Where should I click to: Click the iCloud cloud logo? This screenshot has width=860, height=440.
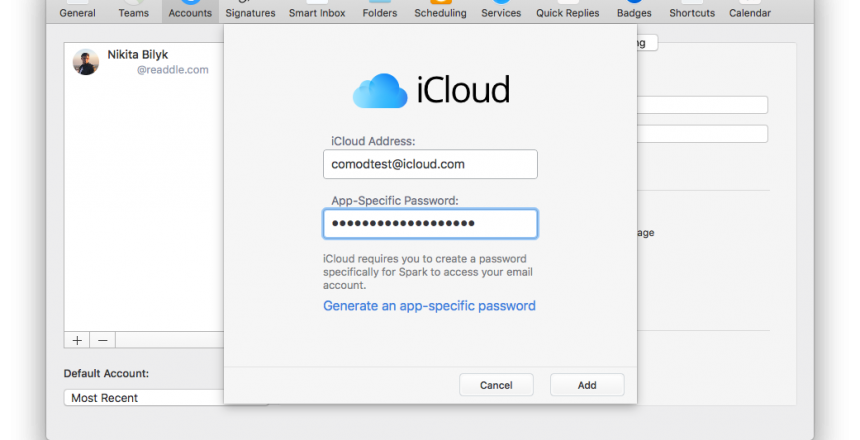[380, 91]
